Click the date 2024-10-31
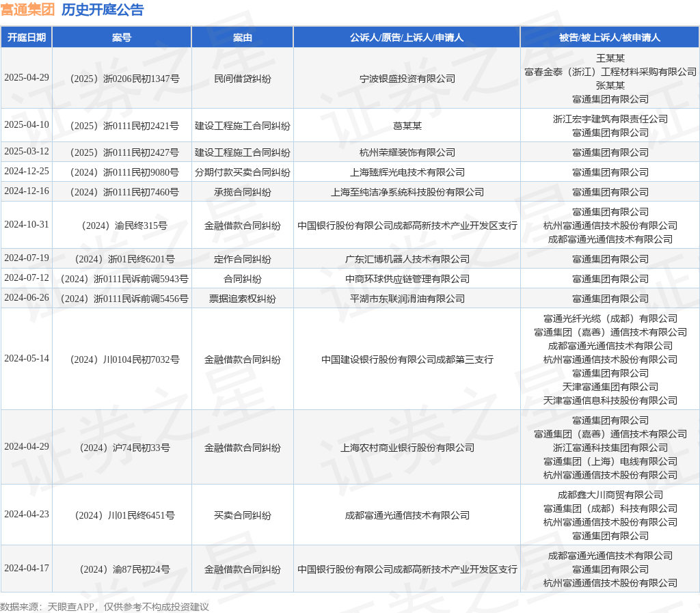Screen dimensions: 700x613 pos(27,224)
